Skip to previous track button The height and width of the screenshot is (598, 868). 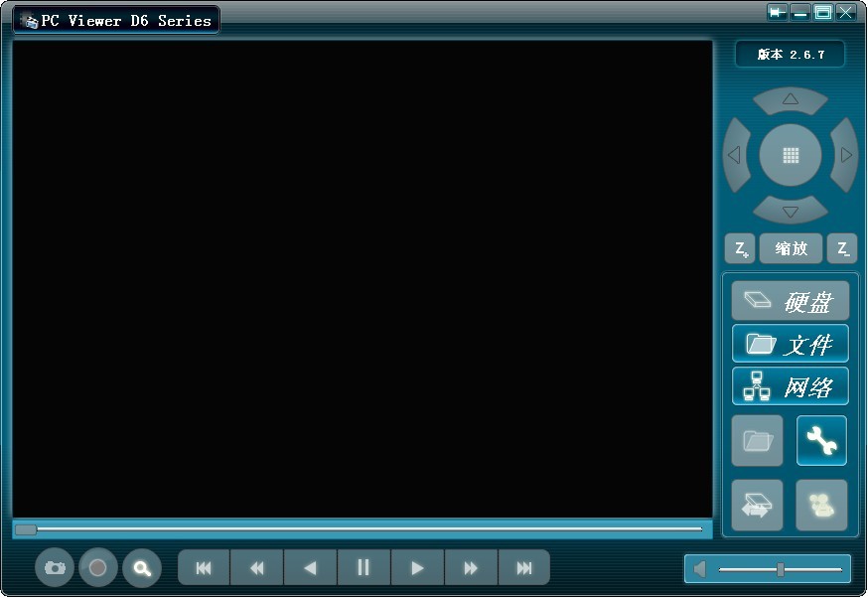pyautogui.click(x=204, y=567)
